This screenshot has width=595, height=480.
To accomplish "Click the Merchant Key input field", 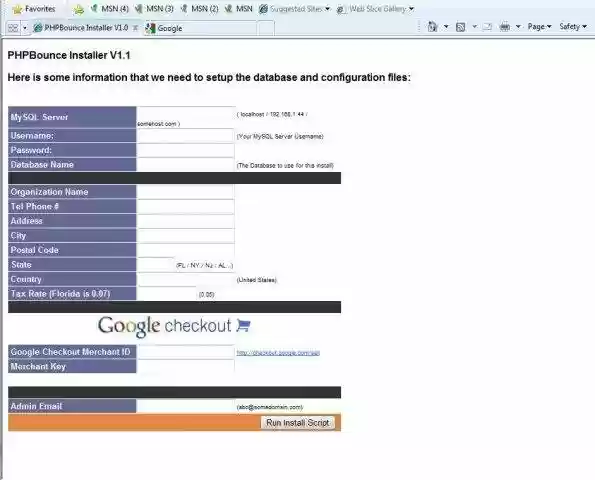I will (186, 366).
